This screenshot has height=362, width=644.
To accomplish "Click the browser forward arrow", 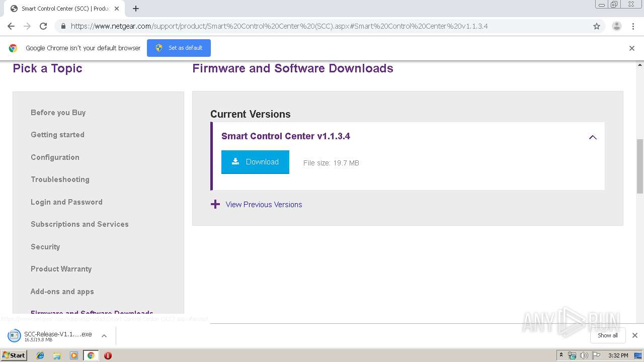I will 27,26.
